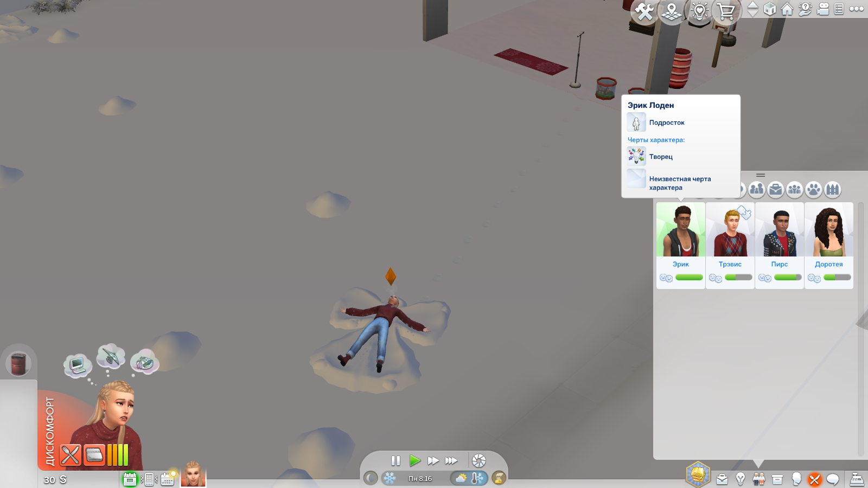The image size is (868, 488).
Task: Click the name label Пирс
Action: pyautogui.click(x=780, y=265)
